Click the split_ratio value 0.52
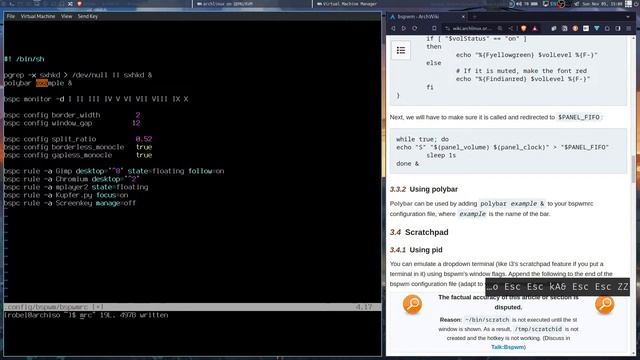This screenshot has height=360, width=640. click(x=144, y=139)
